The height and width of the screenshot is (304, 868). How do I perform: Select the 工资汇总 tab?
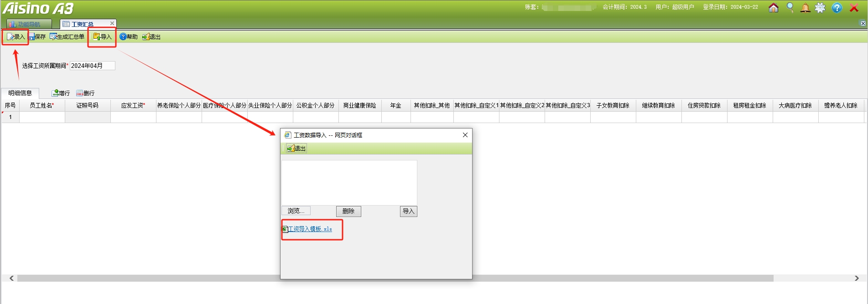click(x=83, y=24)
